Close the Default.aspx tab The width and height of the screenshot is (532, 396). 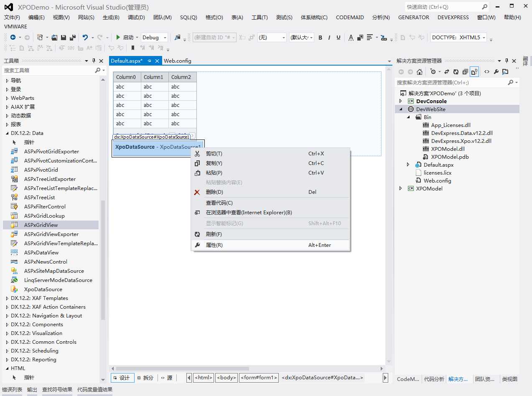point(157,61)
